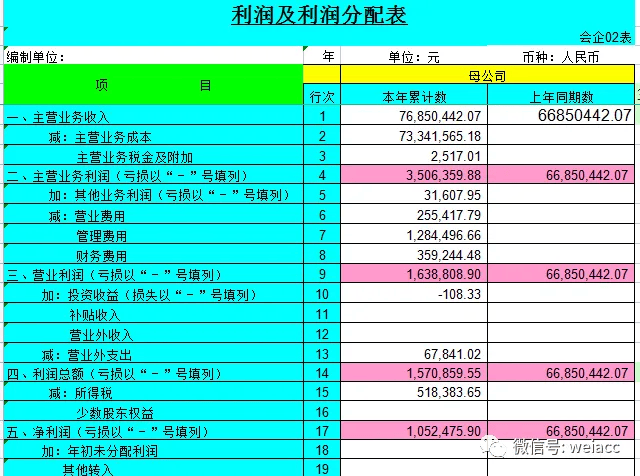Click the 主营业务成本 amount 73,341,565.18

point(415,136)
